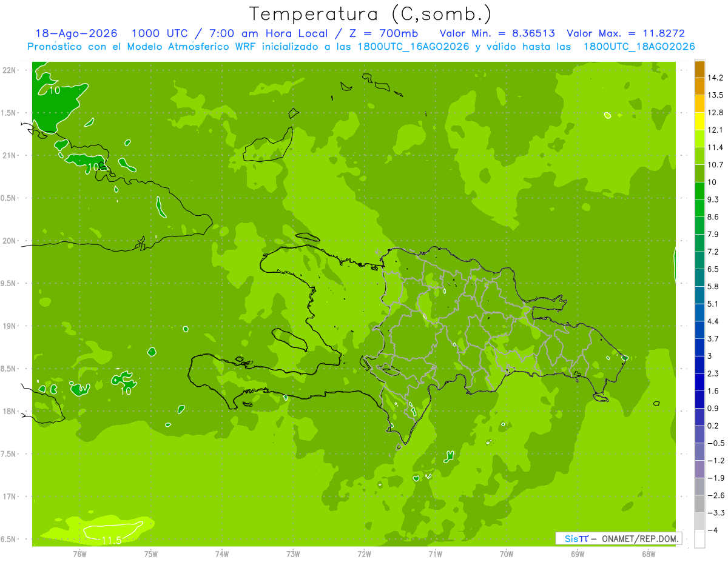Click the "5.1" value on the color scale
Viewport: 728px width, 562px height.
click(x=713, y=304)
